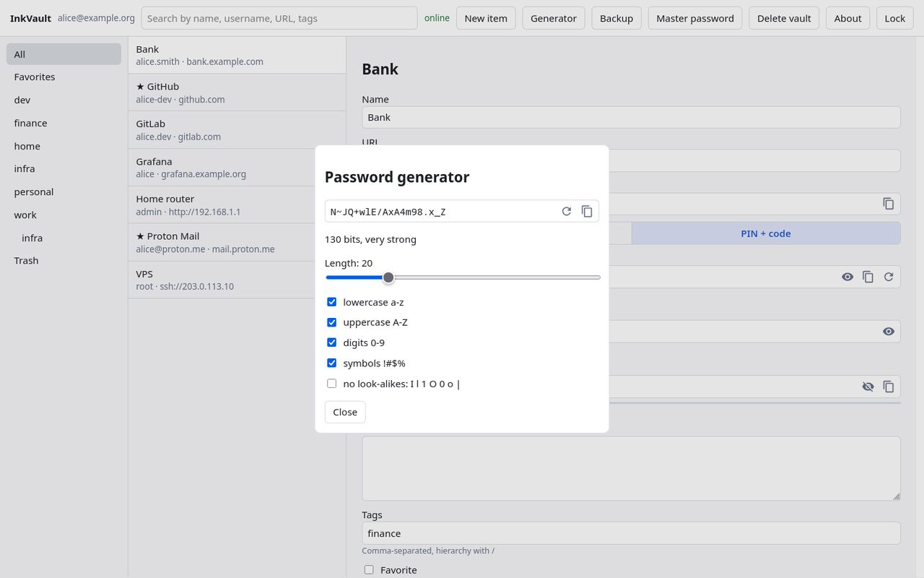Image resolution: width=924 pixels, height=578 pixels.
Task: Open the GitHub vault entry
Action: coord(237,92)
